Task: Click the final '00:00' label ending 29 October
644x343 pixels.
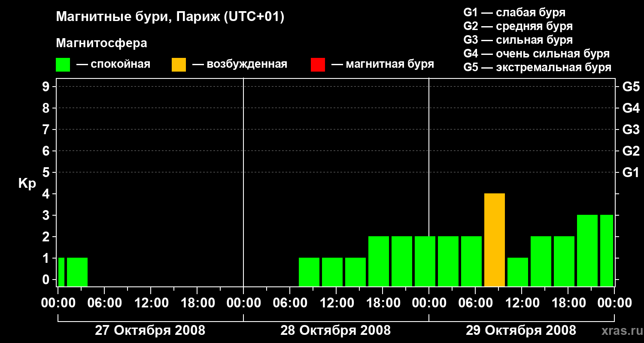Action: (x=614, y=303)
